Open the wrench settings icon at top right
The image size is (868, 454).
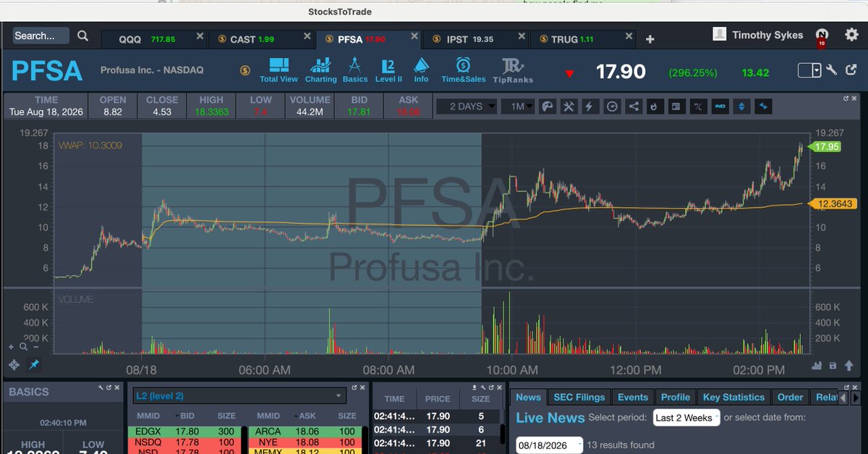pos(832,70)
